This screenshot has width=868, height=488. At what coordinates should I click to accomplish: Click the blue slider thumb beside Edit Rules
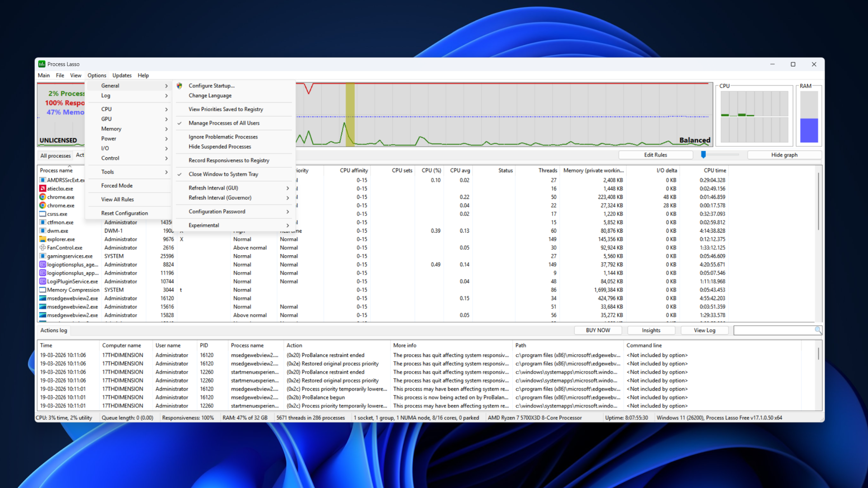tap(703, 155)
